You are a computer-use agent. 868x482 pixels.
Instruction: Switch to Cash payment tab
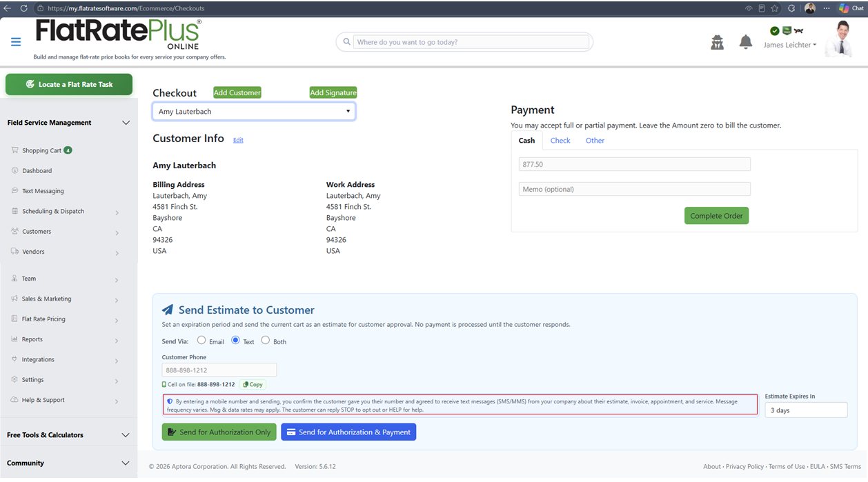pyautogui.click(x=526, y=141)
